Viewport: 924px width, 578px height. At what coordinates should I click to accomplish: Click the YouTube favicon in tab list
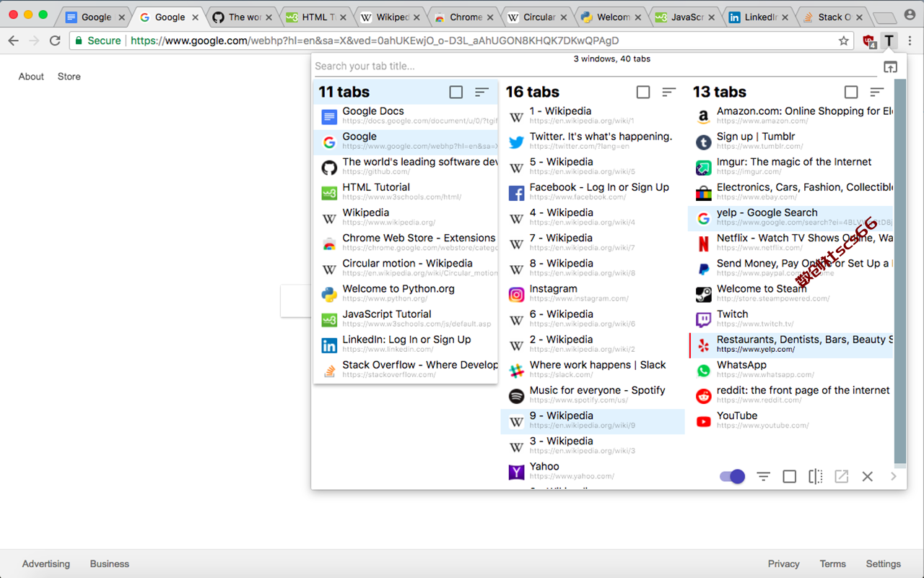tap(703, 421)
